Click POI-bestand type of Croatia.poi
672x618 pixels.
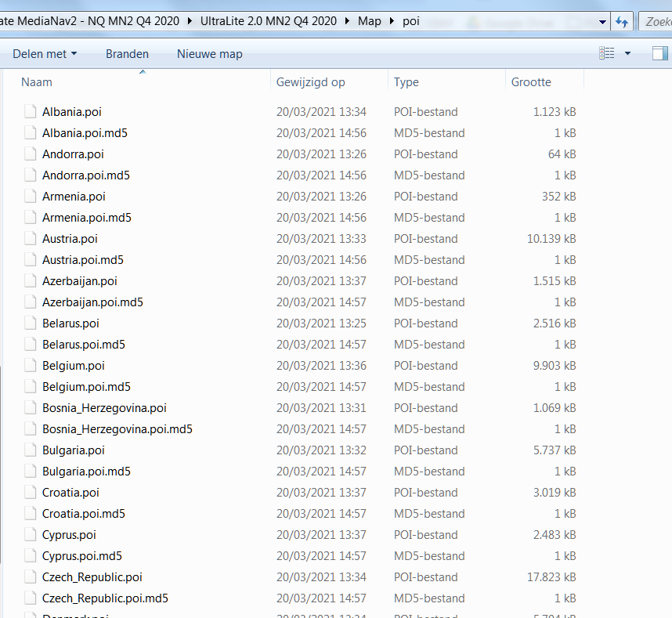pyautogui.click(x=425, y=493)
